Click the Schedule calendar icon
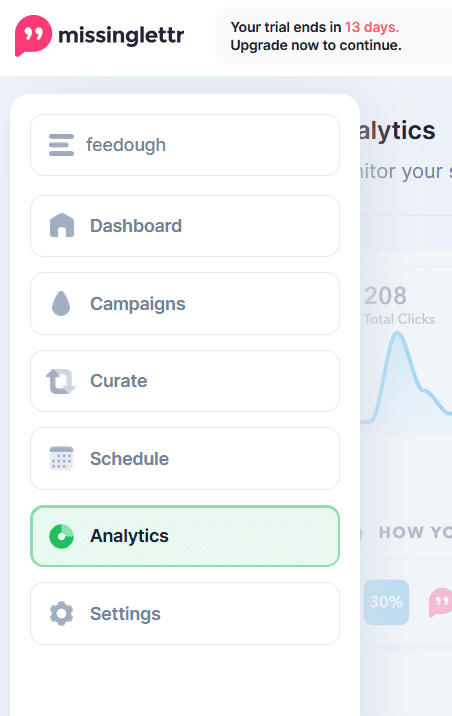The height and width of the screenshot is (716, 452). point(61,458)
